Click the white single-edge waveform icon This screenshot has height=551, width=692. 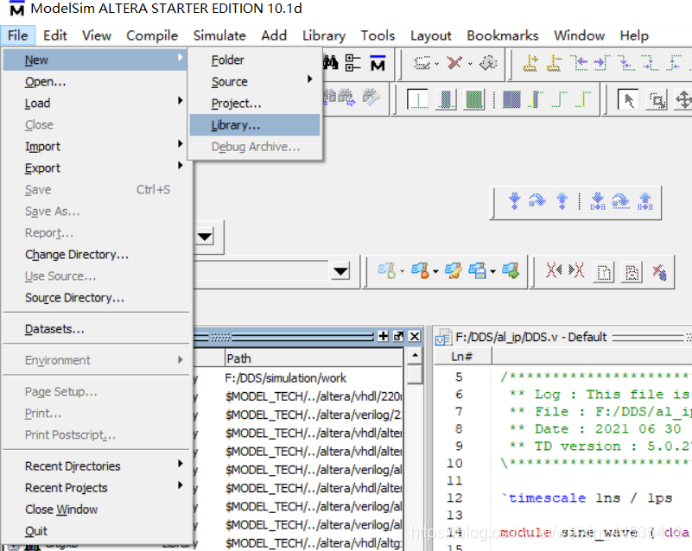tap(417, 99)
